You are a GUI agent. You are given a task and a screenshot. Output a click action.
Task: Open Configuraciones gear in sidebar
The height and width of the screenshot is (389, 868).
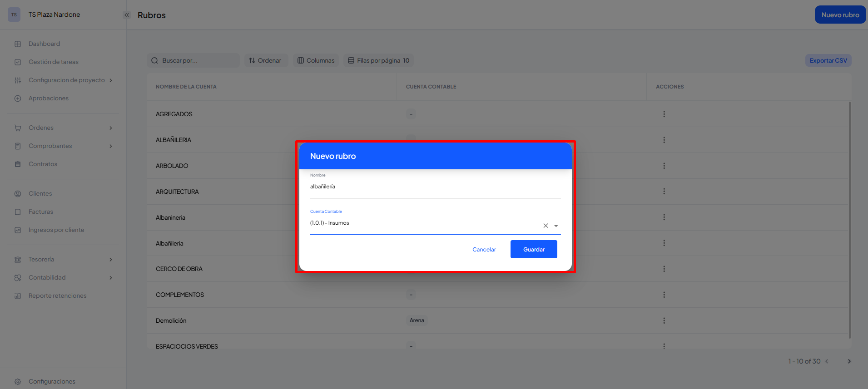(x=18, y=381)
